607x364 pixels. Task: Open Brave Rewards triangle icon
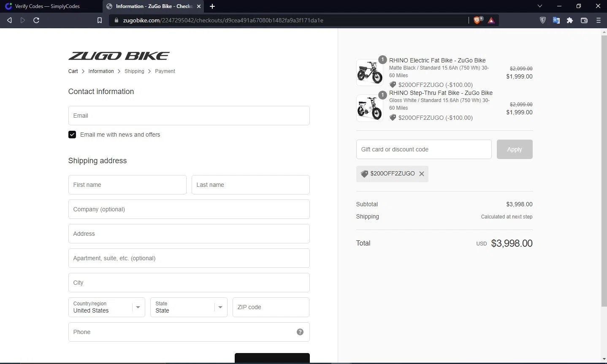pyautogui.click(x=491, y=20)
